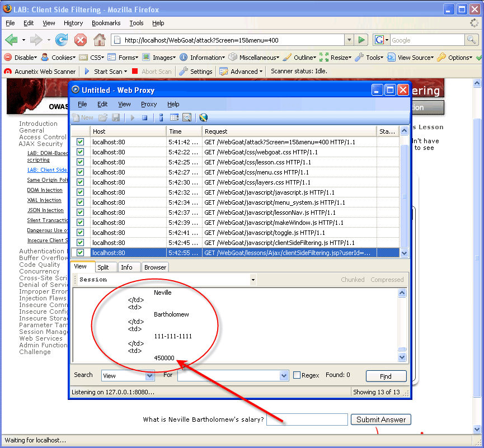Image resolution: width=484 pixels, height=448 pixels.
Task: Uncheck row for javascript.js request
Action: point(80,192)
